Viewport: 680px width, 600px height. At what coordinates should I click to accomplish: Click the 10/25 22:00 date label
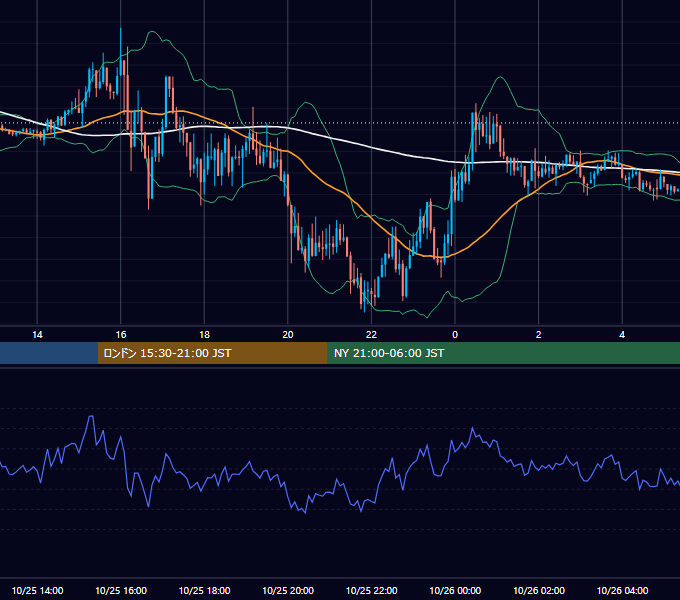pos(371,590)
